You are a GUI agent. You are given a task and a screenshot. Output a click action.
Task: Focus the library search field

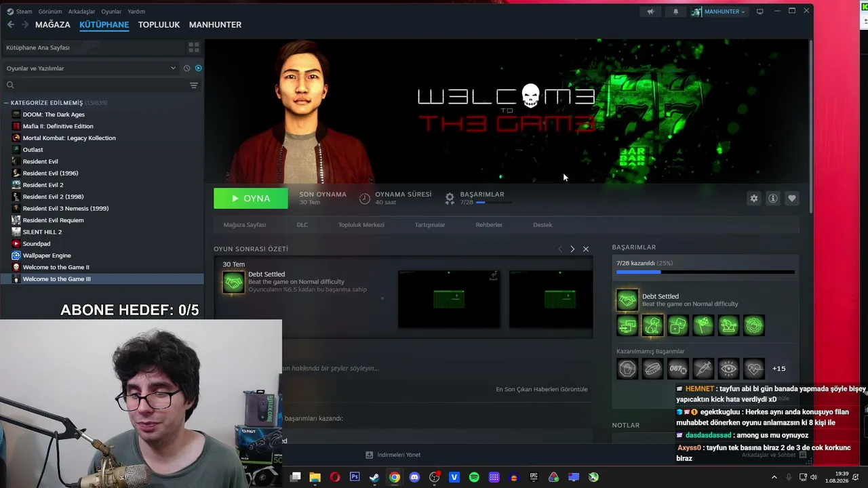click(x=95, y=85)
